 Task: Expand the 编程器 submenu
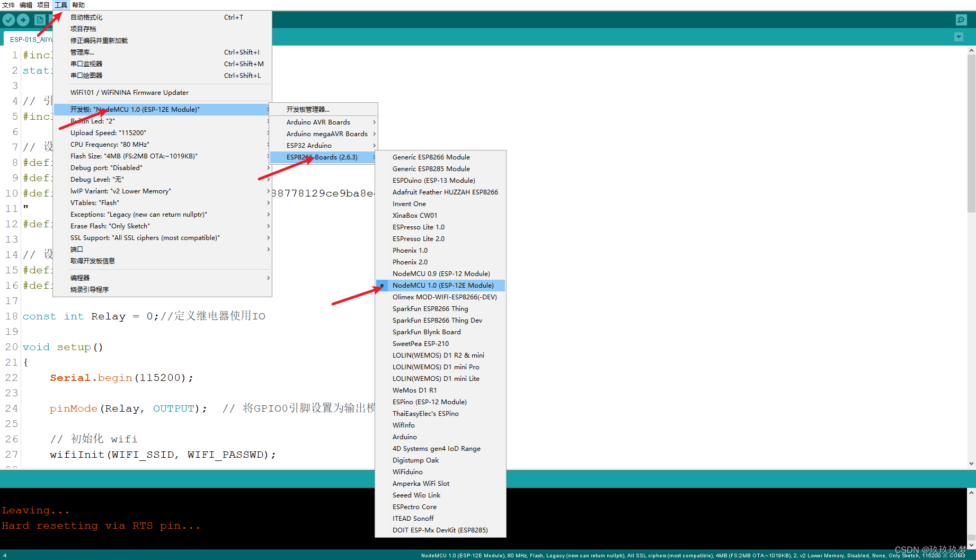click(x=162, y=278)
